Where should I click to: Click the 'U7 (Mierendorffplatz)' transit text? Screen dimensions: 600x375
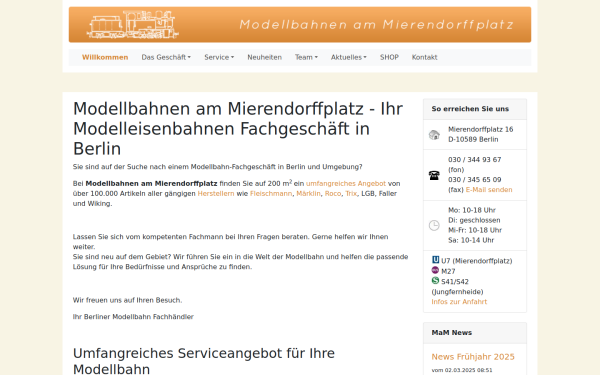click(x=477, y=261)
